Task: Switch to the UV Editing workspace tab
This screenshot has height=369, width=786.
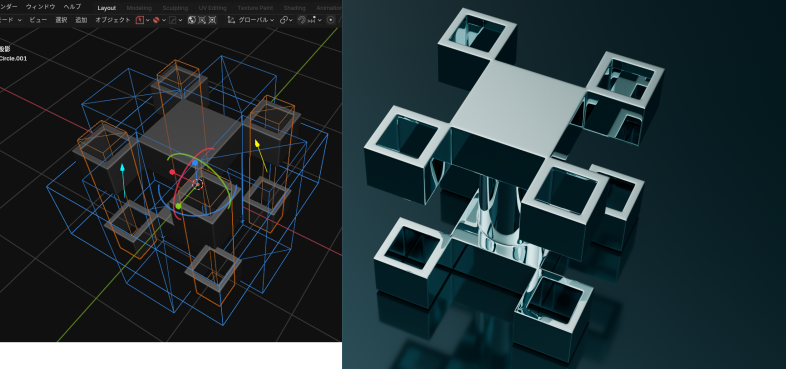Action: (x=213, y=8)
